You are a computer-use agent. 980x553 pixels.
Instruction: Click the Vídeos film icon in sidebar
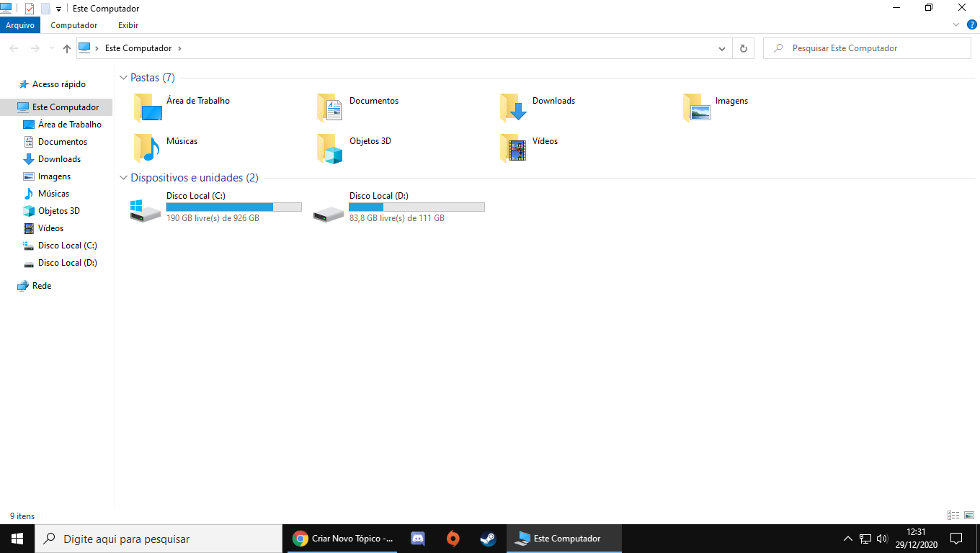tap(29, 228)
